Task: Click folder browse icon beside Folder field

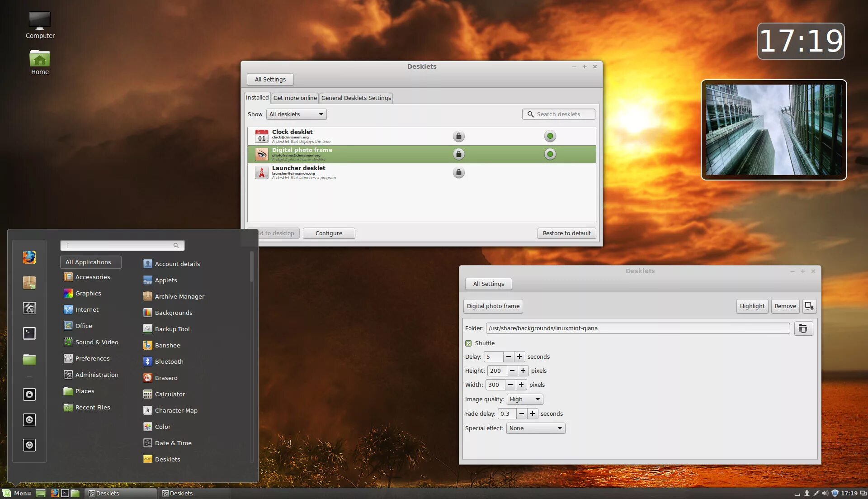Action: (803, 328)
